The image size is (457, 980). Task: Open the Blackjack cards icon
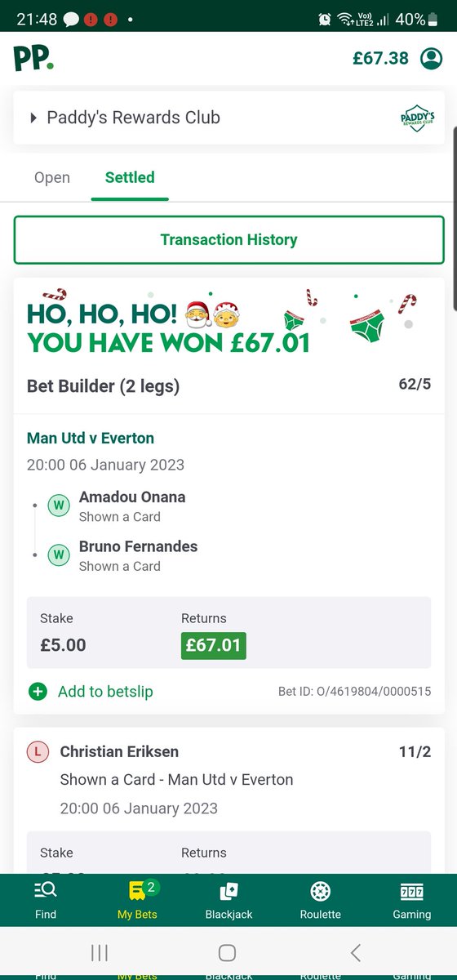coord(228,890)
